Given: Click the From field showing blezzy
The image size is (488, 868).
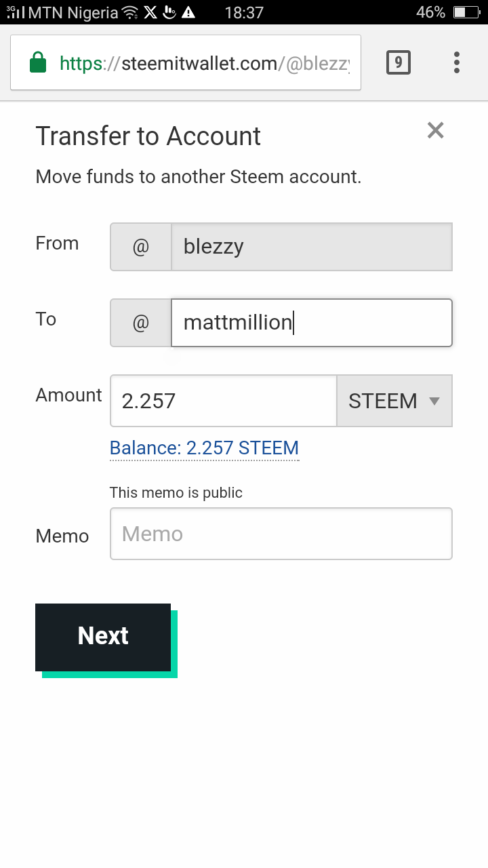Looking at the screenshot, I should (x=312, y=247).
